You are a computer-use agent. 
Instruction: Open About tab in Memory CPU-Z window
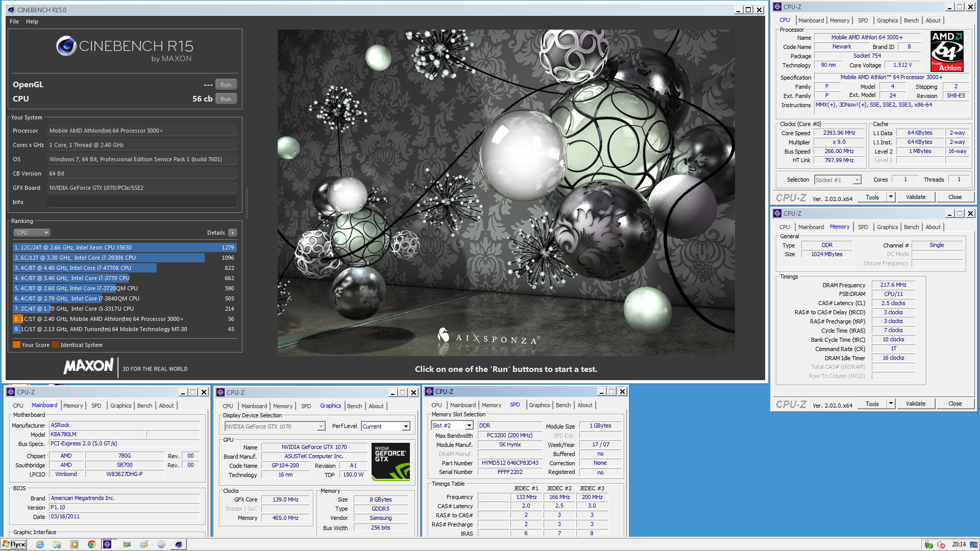click(933, 227)
